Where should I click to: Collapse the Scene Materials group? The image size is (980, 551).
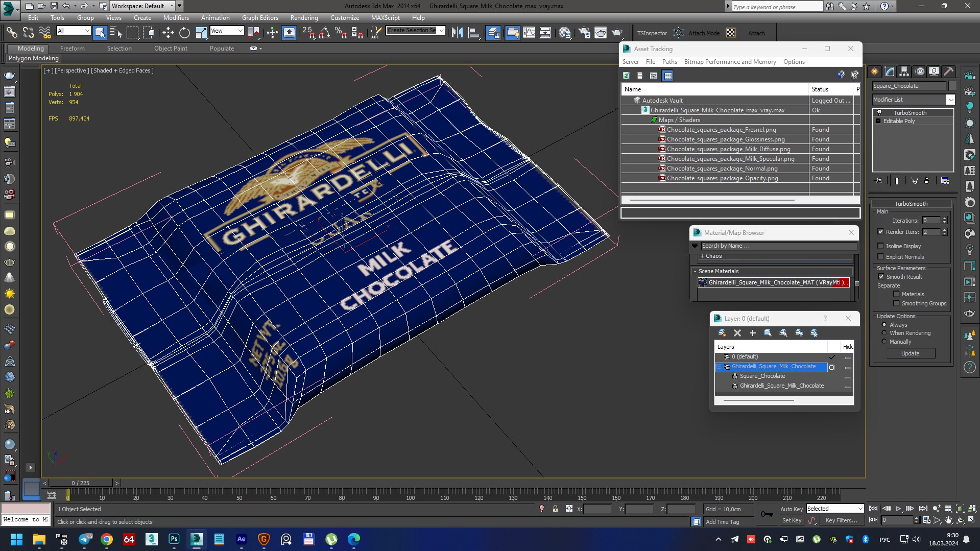(x=695, y=271)
